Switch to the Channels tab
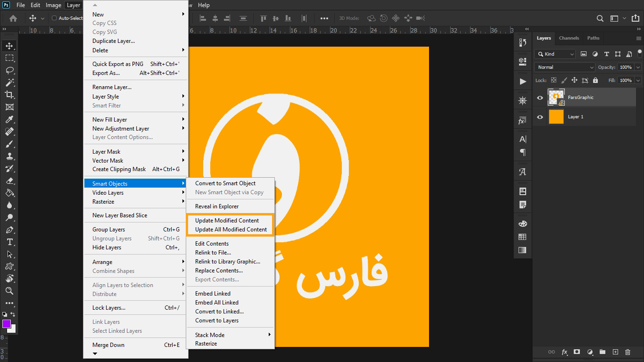 point(569,38)
